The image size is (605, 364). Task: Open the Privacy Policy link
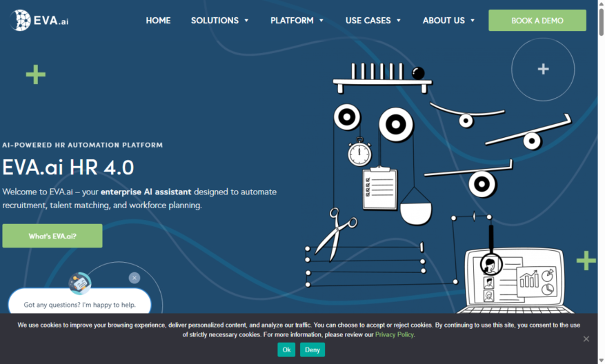coord(395,334)
